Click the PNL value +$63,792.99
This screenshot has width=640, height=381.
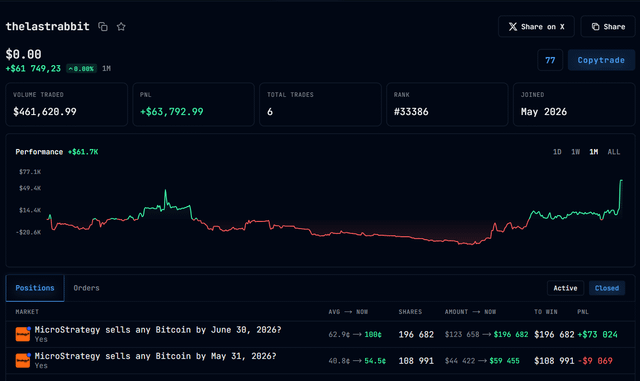[x=171, y=111]
